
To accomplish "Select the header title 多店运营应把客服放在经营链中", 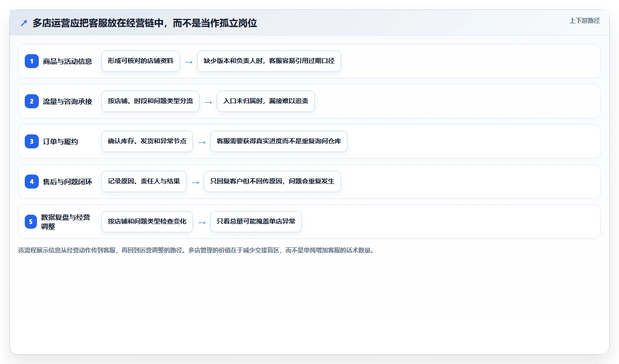I will 145,23.
